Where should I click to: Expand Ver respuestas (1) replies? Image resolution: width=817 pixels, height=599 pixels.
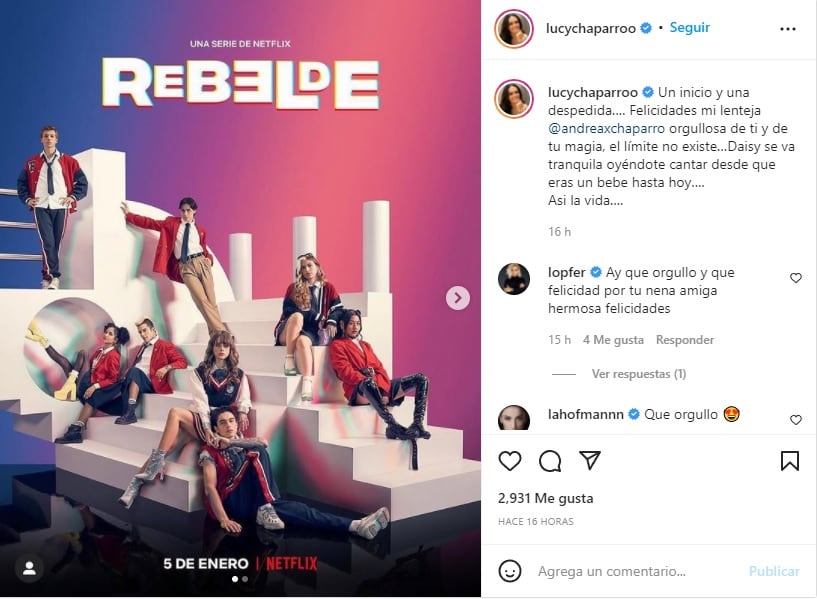(638, 374)
